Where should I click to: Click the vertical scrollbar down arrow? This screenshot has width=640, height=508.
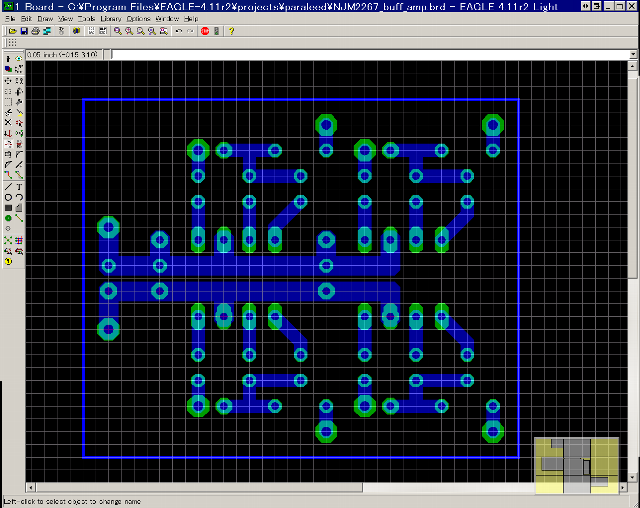click(x=634, y=476)
